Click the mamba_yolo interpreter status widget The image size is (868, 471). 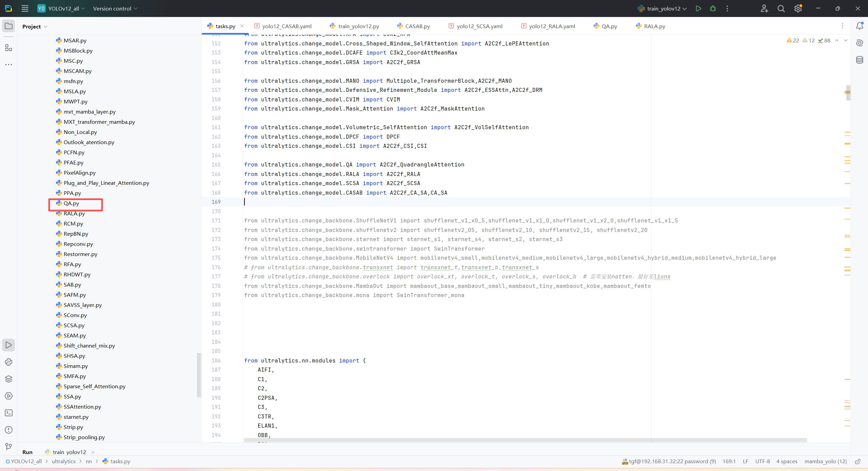pyautogui.click(x=825, y=462)
